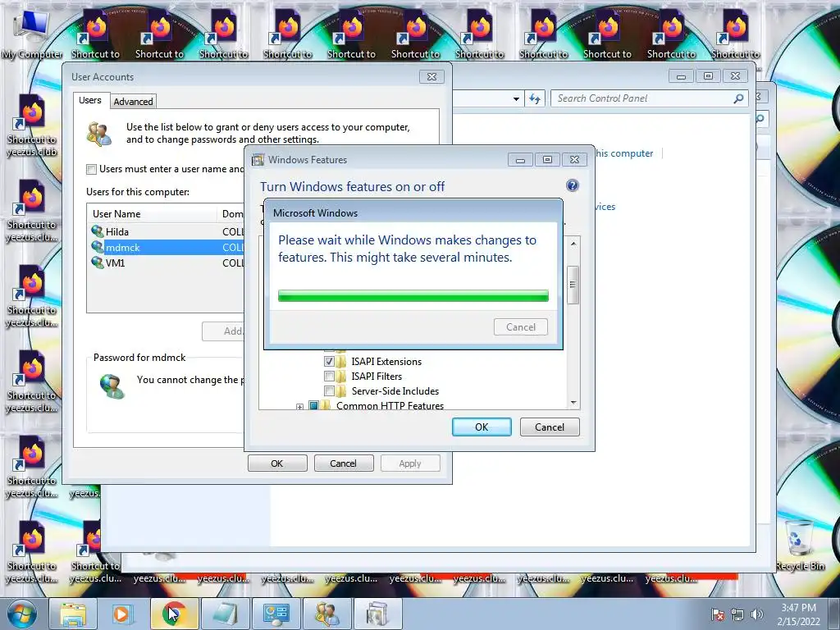This screenshot has width=840, height=630.
Task: Click Cancel in the progress dialog
Action: click(x=521, y=326)
